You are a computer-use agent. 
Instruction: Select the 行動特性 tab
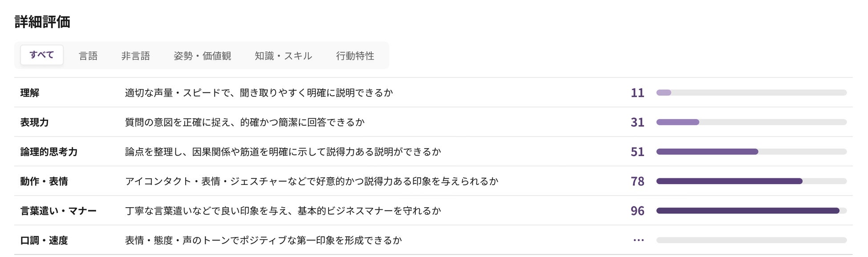click(355, 56)
